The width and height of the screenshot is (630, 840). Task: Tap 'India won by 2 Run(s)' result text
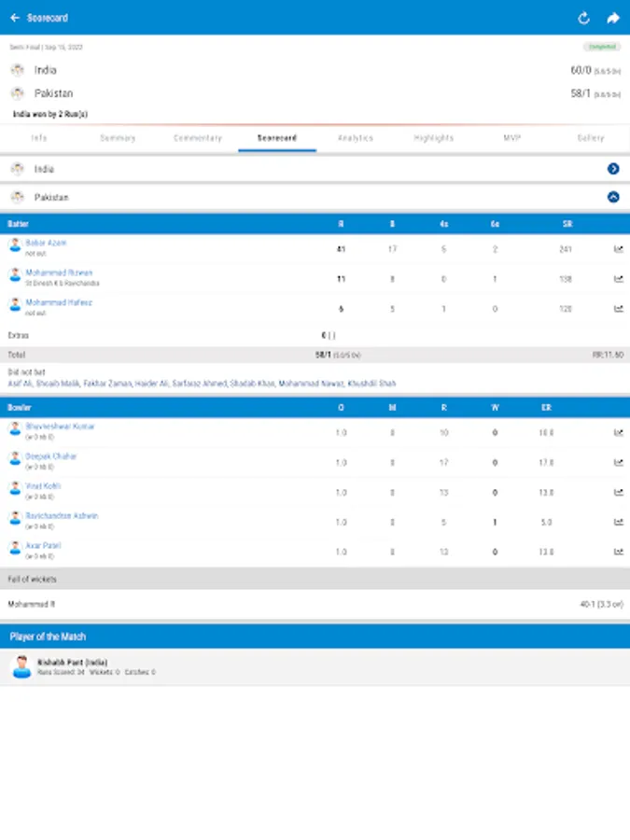click(50, 114)
